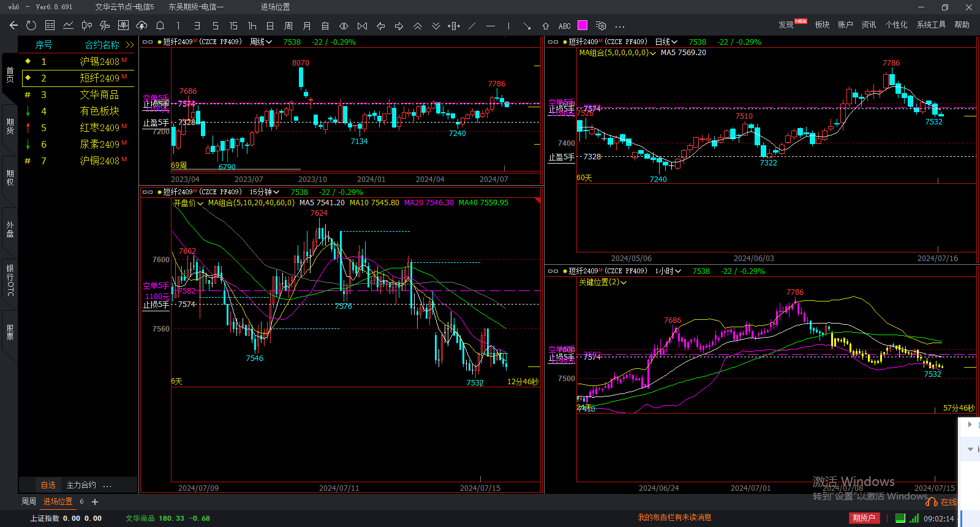The height and width of the screenshot is (527, 980).
Task: Click the hollow left arrow icon
Action: pos(380,26)
